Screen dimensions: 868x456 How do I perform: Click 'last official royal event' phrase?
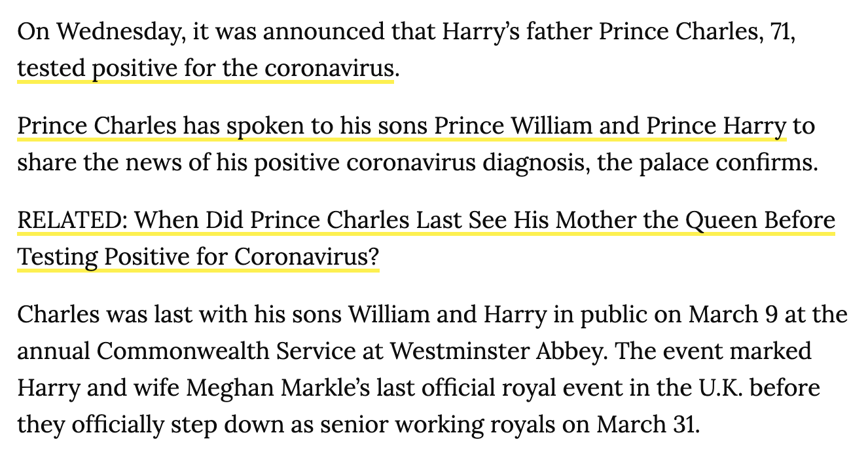point(478,389)
